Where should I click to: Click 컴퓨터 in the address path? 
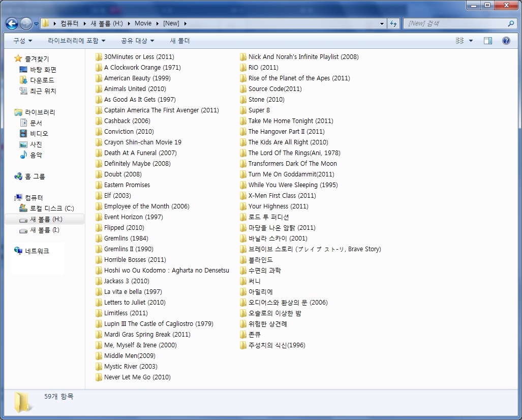70,23
